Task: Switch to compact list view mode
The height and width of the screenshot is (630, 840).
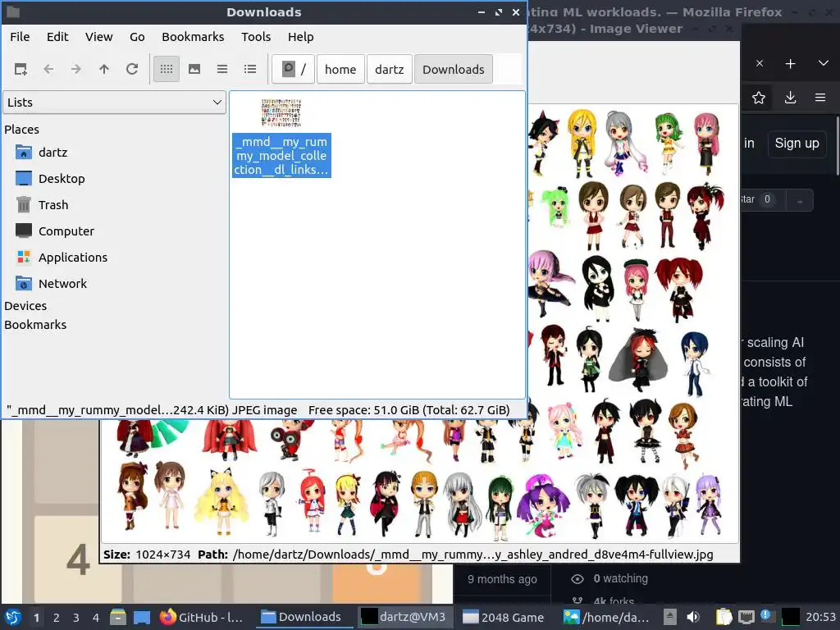Action: coord(222,69)
